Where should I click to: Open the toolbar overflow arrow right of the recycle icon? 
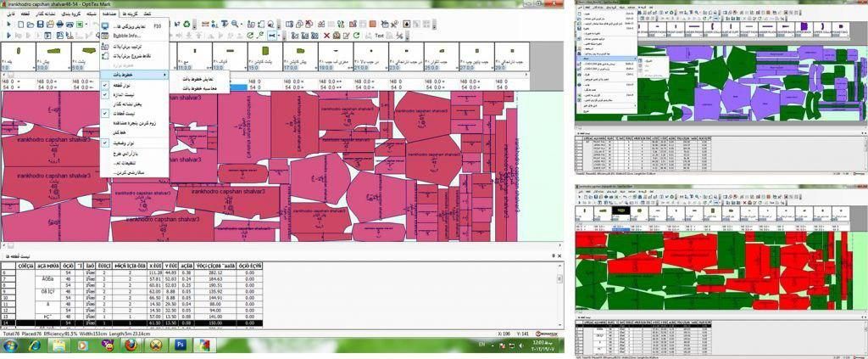pyautogui.click(x=194, y=25)
